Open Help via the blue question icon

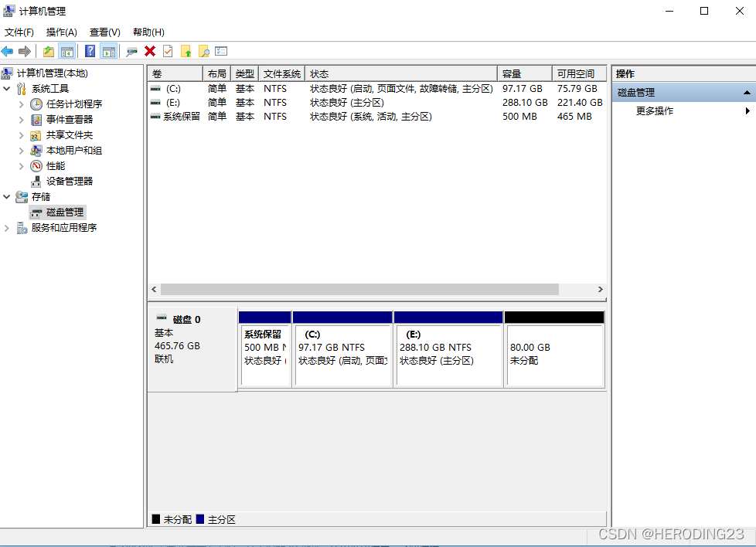click(90, 51)
